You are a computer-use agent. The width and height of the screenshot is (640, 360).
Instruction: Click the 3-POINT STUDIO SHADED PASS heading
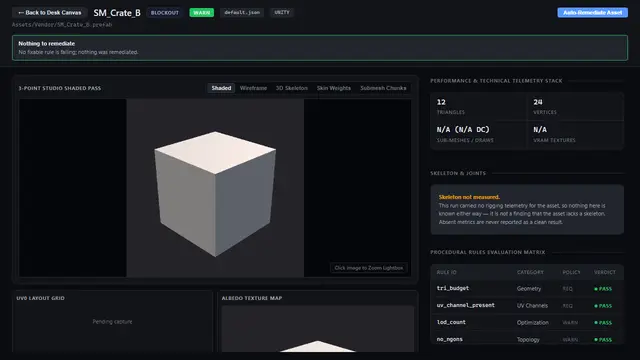tap(60, 88)
